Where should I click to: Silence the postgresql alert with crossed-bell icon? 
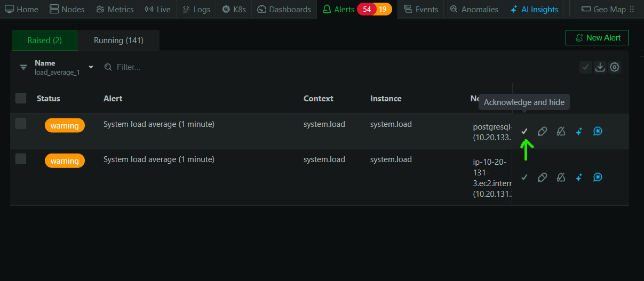pos(561,131)
